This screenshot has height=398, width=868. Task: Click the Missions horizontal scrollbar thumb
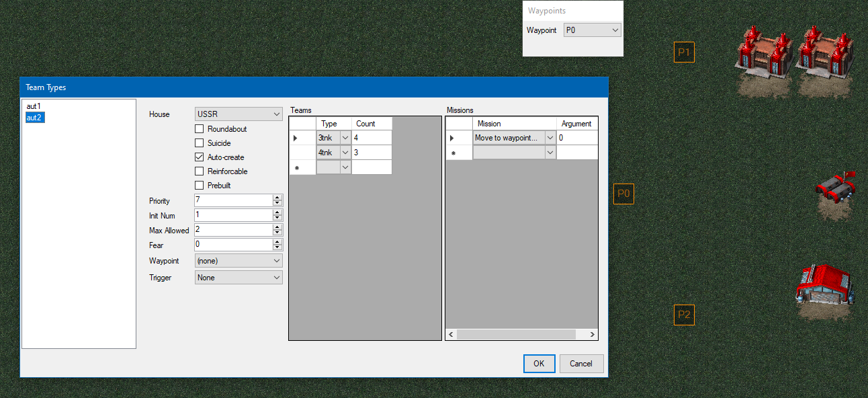click(516, 334)
